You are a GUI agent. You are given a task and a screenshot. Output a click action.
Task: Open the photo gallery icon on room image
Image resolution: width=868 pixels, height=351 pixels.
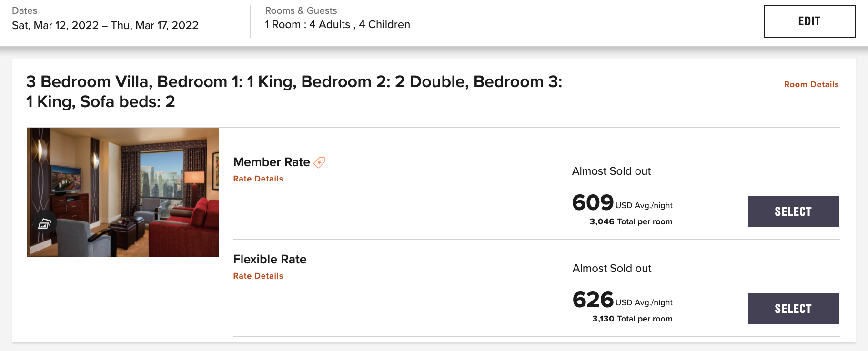(45, 223)
